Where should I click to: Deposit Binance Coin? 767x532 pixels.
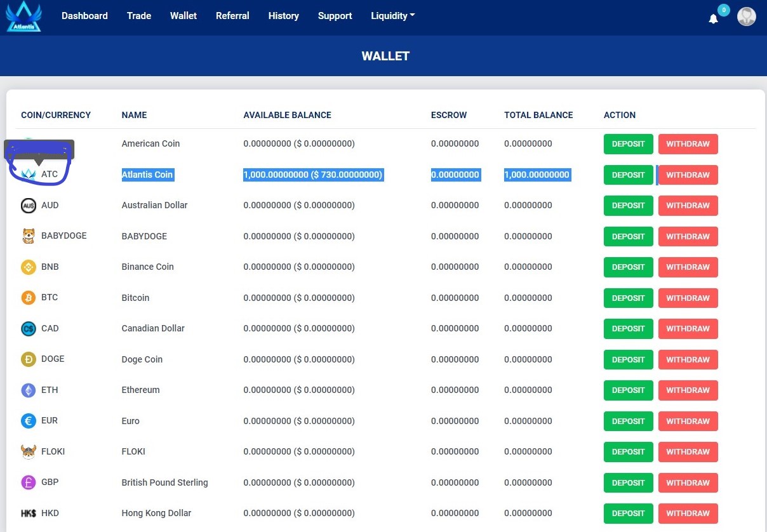628,267
